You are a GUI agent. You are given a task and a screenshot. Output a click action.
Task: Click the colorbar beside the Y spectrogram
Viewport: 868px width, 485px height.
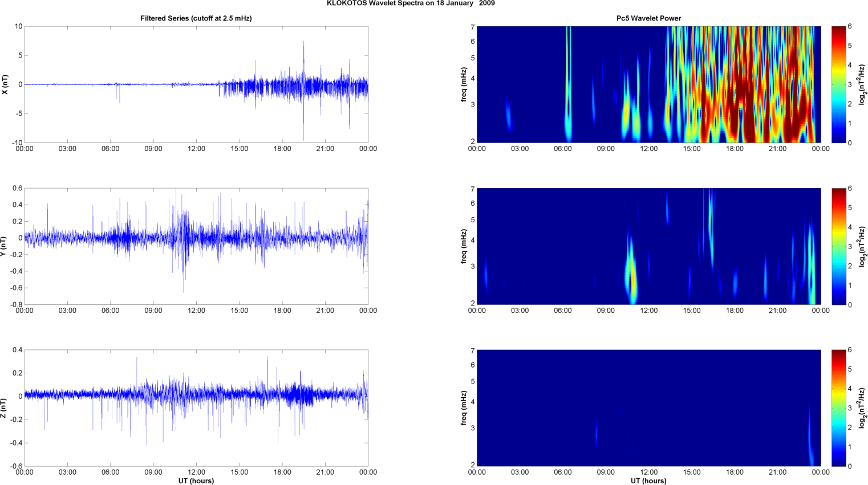pos(839,246)
